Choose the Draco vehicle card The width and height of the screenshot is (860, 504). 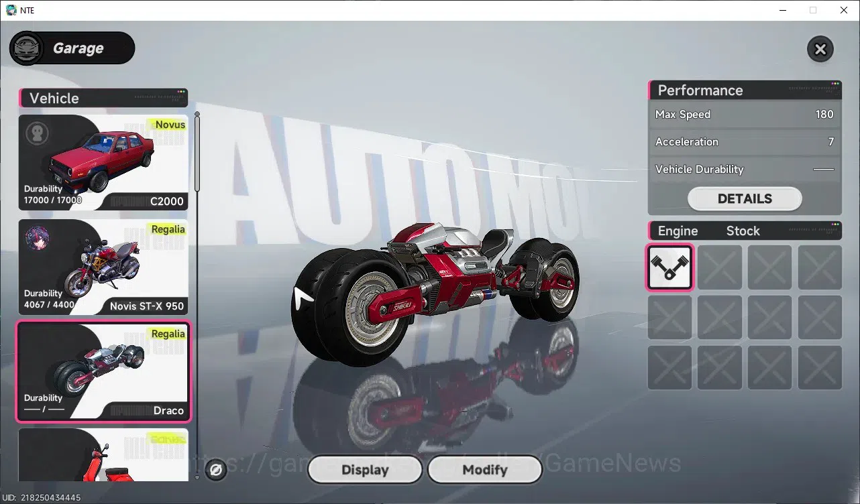point(103,371)
